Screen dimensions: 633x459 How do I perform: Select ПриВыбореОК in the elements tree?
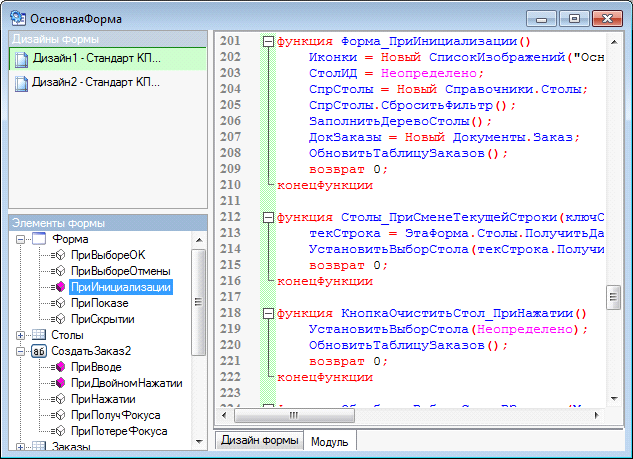point(108,255)
